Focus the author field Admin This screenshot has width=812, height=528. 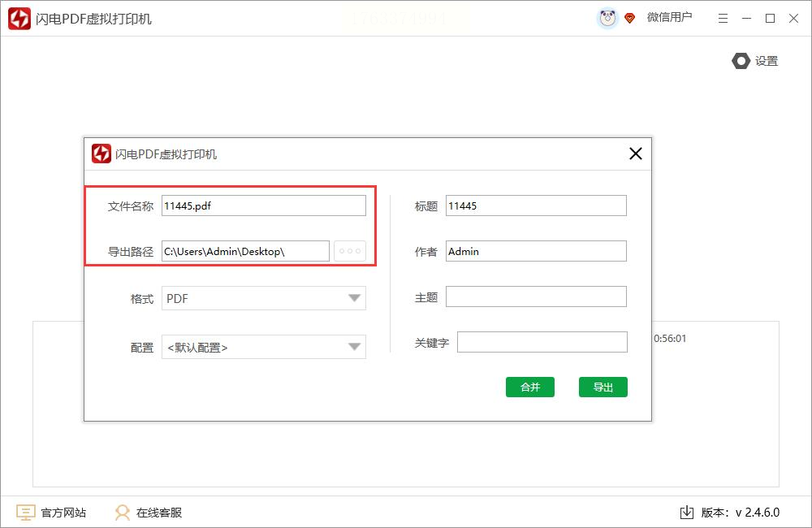(536, 251)
